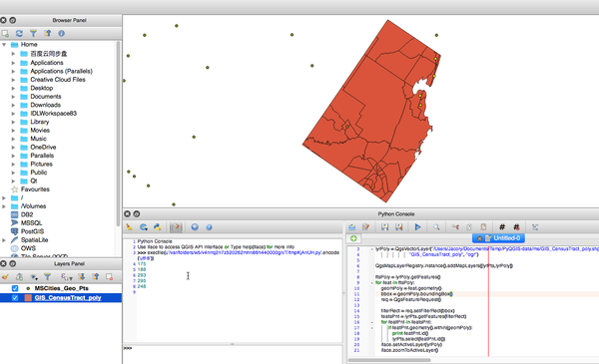The width and height of the screenshot is (599, 364).
Task: Save the editor script
Action: click(384, 227)
